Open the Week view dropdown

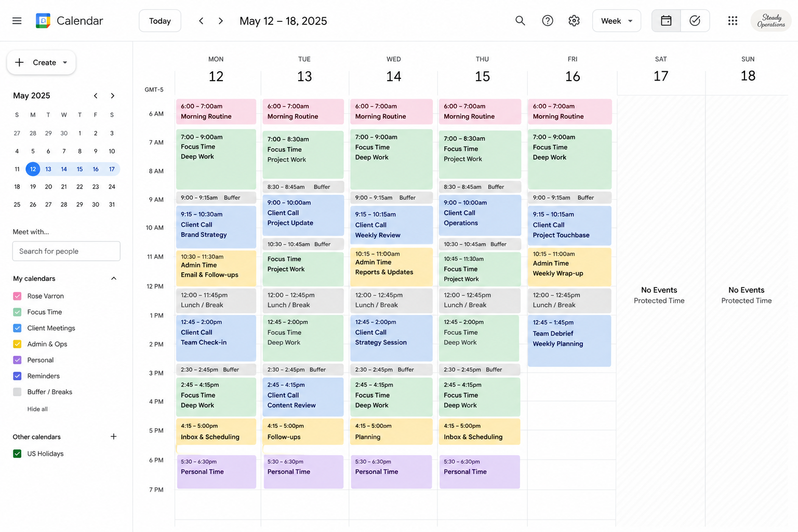(x=617, y=21)
